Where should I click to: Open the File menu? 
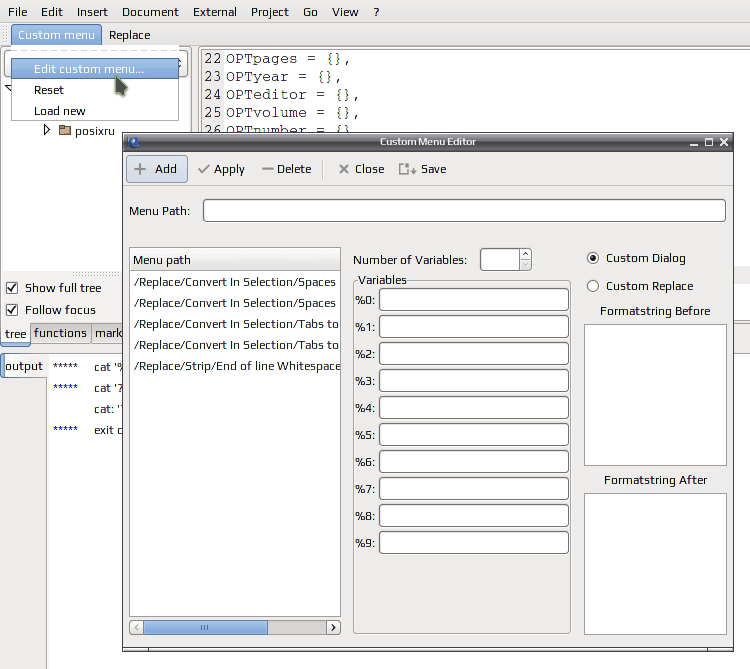coord(18,12)
